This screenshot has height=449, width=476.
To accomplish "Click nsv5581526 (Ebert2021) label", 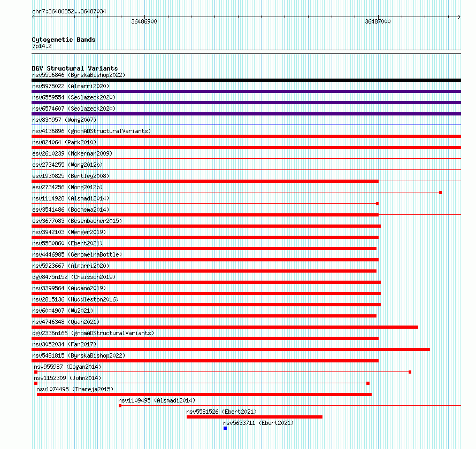I will pyautogui.click(x=221, y=412).
